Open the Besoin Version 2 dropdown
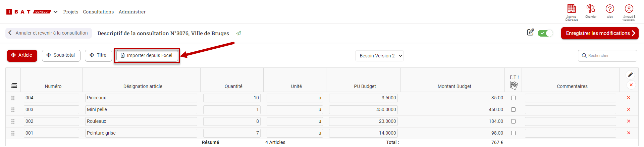Screen dimensions: 644x147 [x=379, y=56]
